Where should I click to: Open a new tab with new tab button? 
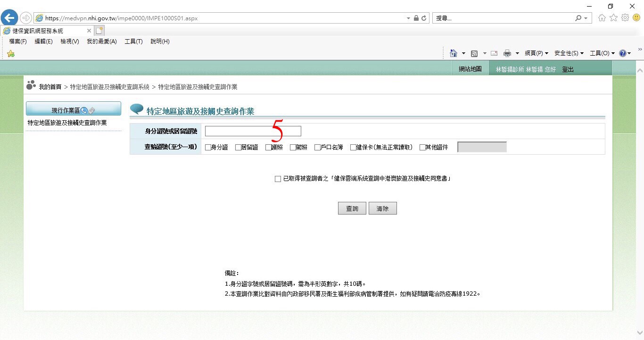point(99,31)
